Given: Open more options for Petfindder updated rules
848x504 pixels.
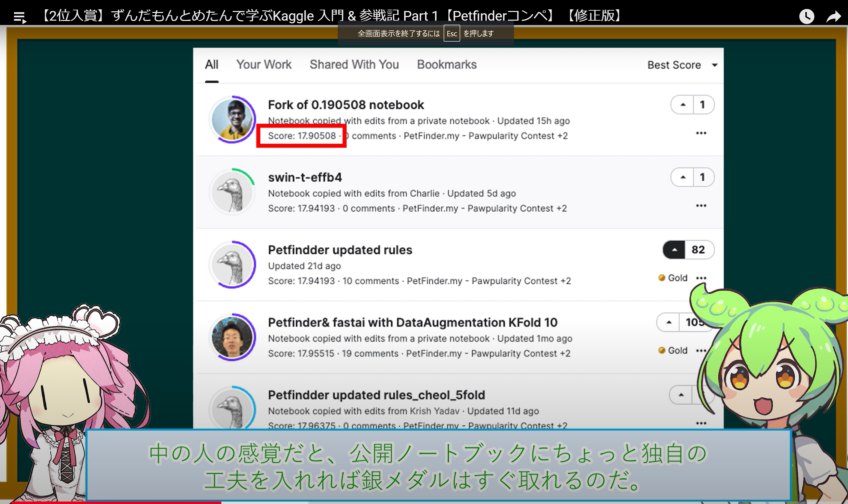Looking at the screenshot, I should coord(701,278).
